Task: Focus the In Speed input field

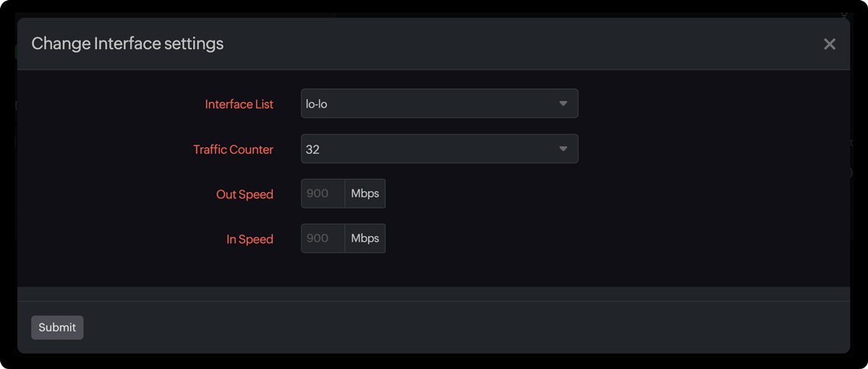Action: pyautogui.click(x=323, y=239)
